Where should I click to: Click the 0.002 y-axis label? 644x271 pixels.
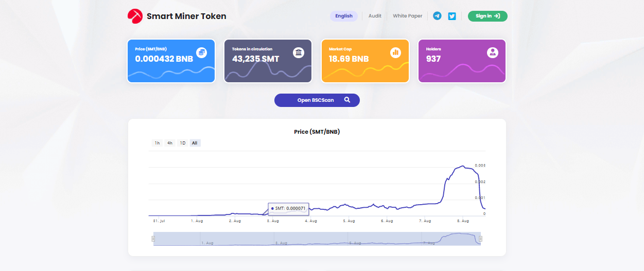480,182
